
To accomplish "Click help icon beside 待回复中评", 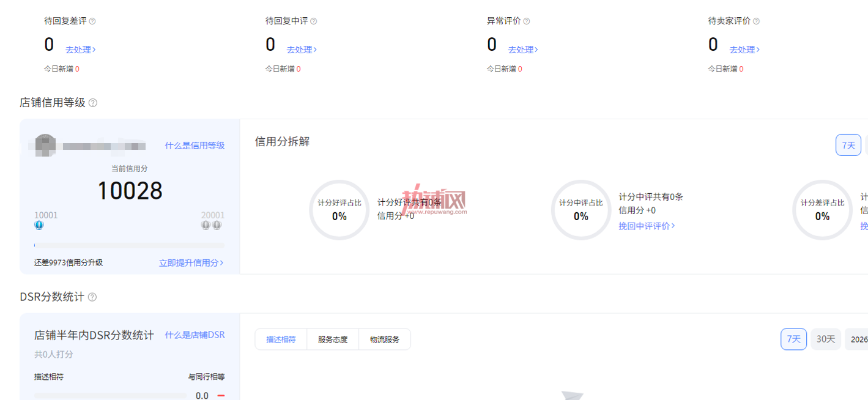I will click(x=314, y=21).
